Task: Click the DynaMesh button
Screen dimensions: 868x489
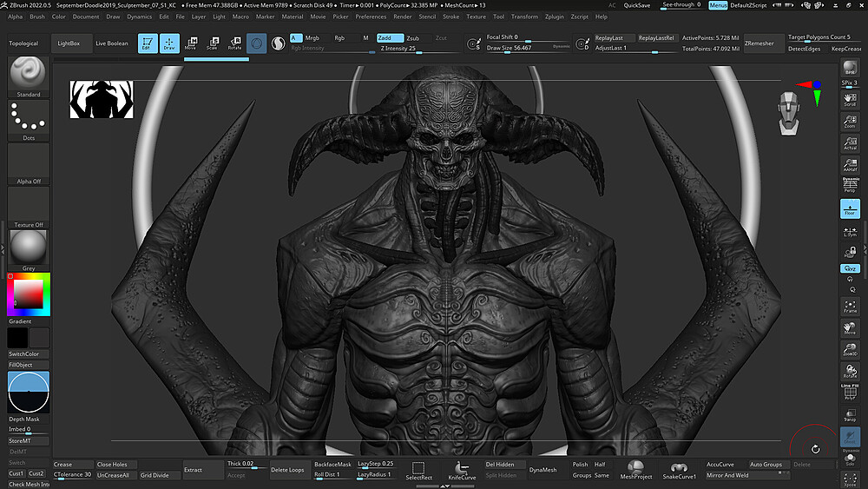Action: click(x=542, y=470)
